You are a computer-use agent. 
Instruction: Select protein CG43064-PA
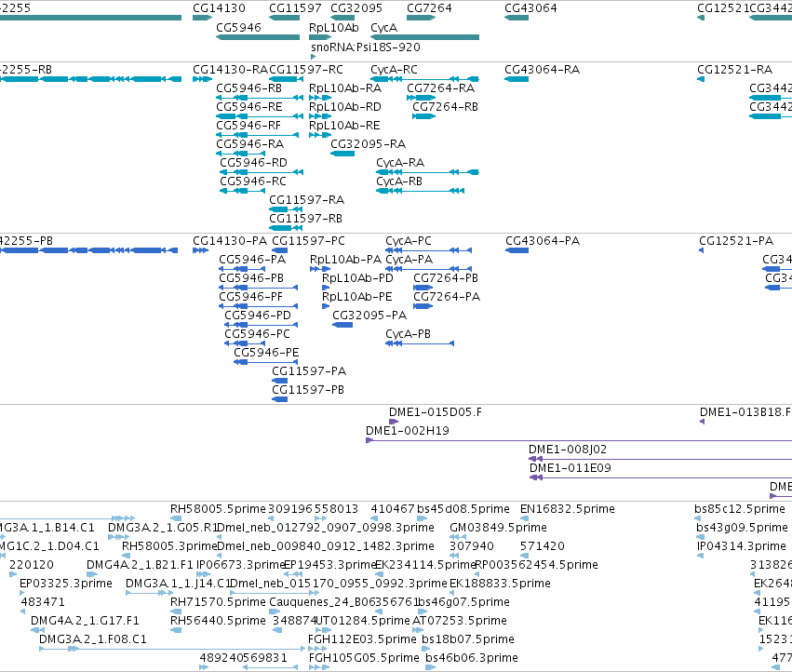[x=543, y=240]
